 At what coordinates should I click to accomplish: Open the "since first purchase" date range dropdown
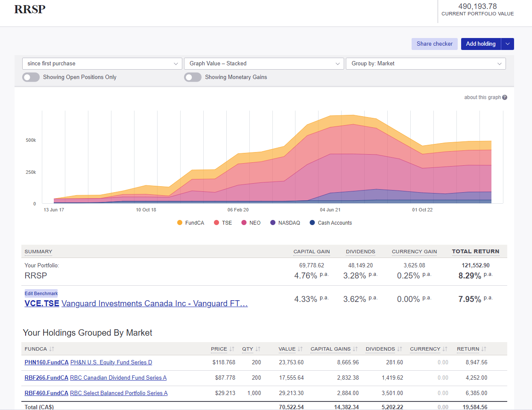(102, 63)
